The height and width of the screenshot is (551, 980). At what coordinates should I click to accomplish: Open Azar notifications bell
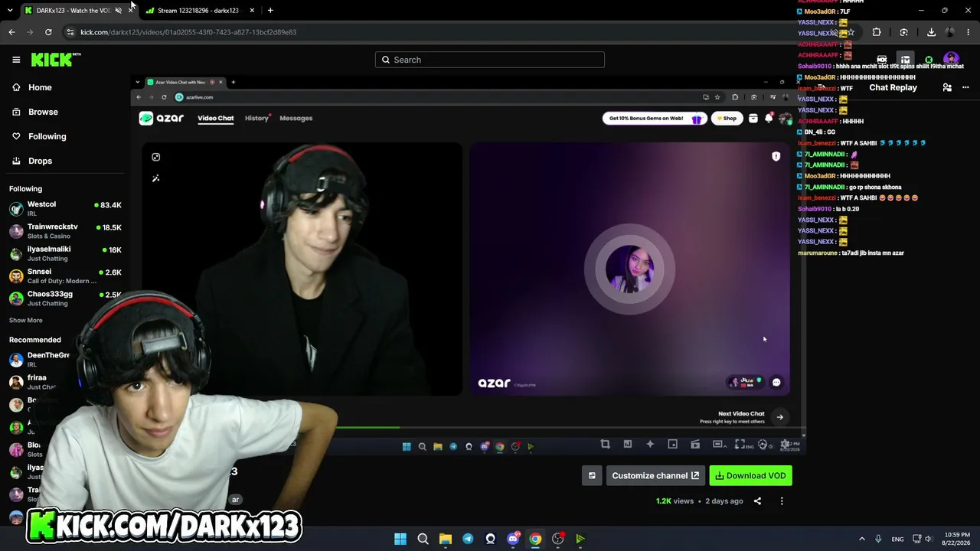[769, 118]
